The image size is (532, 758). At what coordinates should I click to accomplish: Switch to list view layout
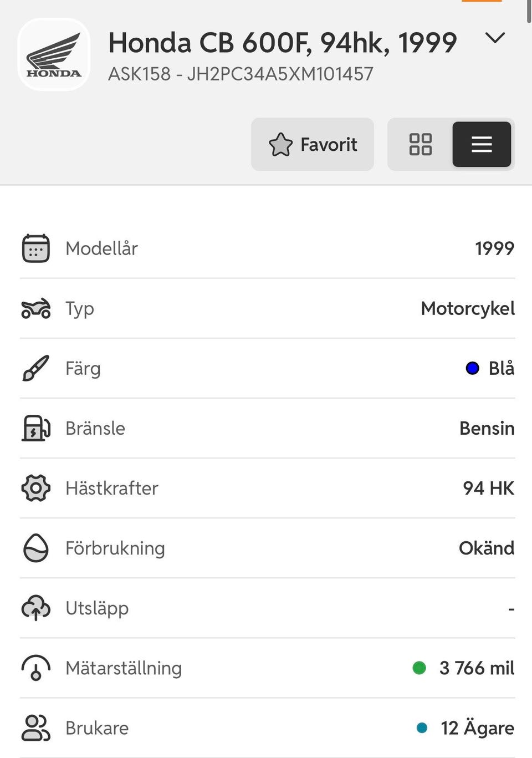point(482,144)
